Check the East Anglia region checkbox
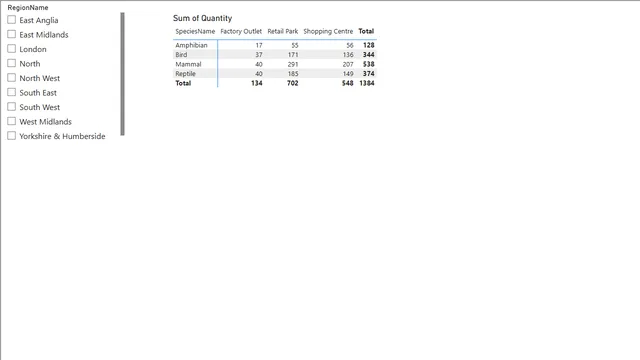 tap(11, 20)
